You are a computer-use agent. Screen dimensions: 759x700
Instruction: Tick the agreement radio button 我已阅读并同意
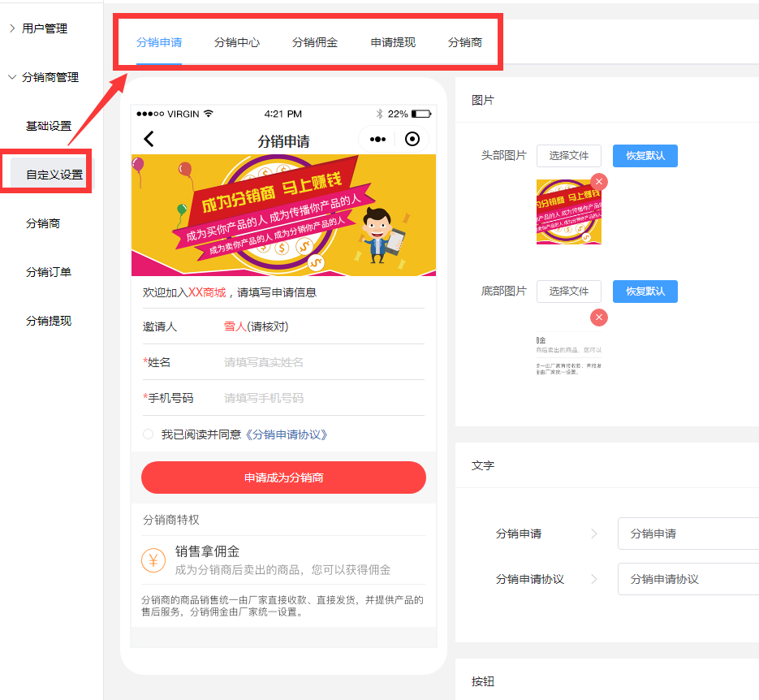148,434
